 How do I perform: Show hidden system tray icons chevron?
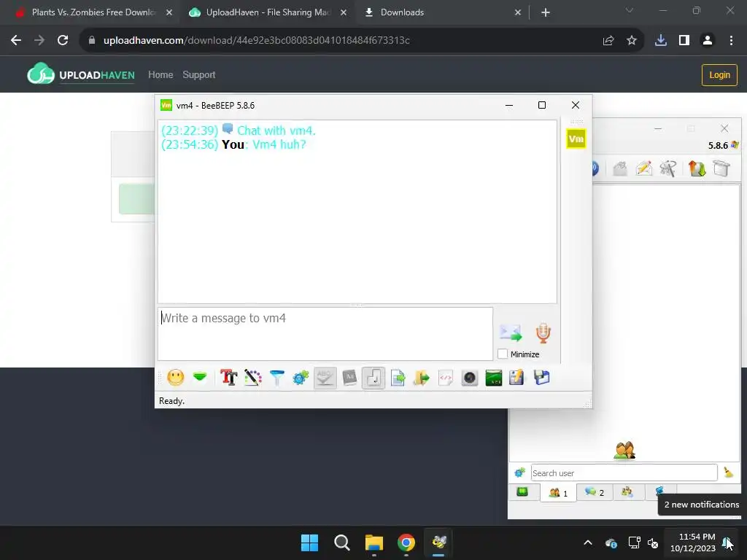[588, 542]
